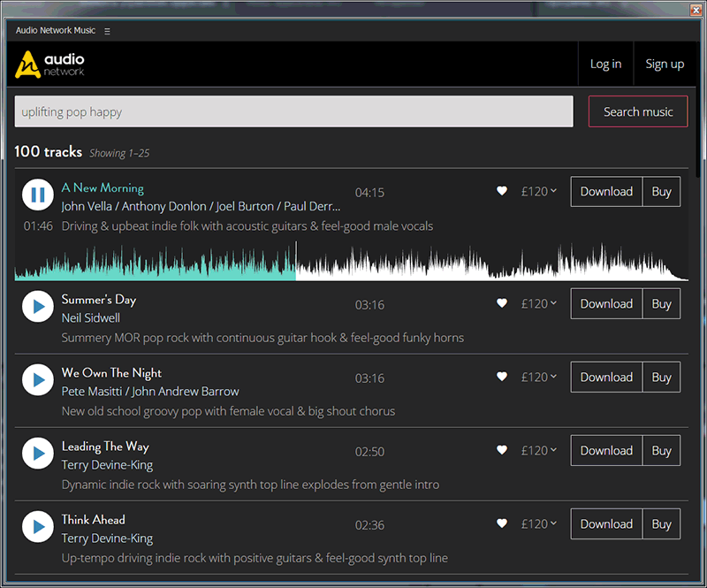Click the 03:16 duration of Summer's Day
Screen dimensions: 707x588
[x=369, y=305]
